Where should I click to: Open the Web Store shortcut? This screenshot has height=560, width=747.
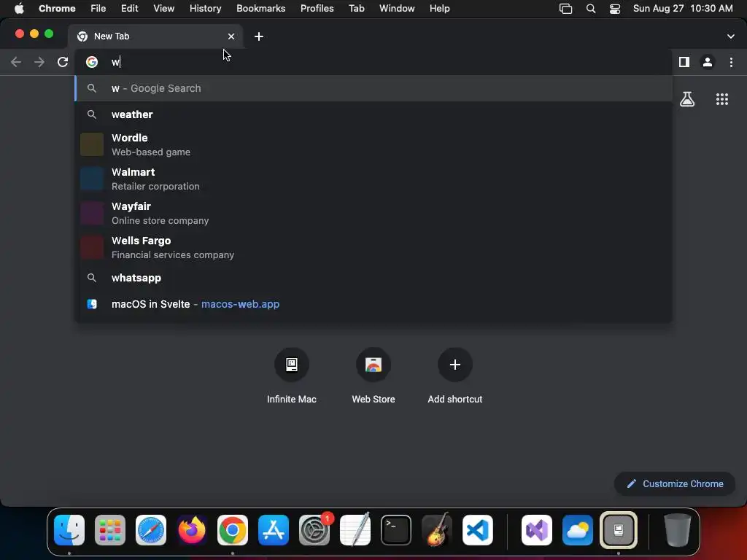[373, 376]
